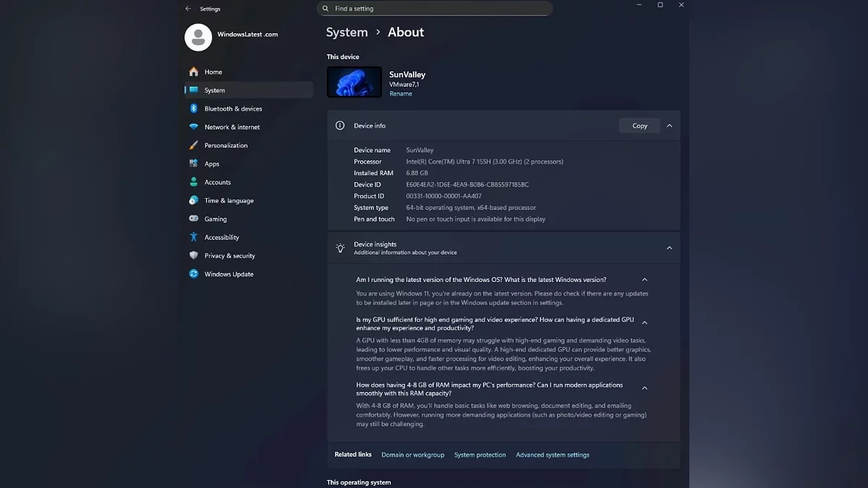Open Accessibility settings
Image resolution: width=868 pixels, height=488 pixels.
(248, 237)
